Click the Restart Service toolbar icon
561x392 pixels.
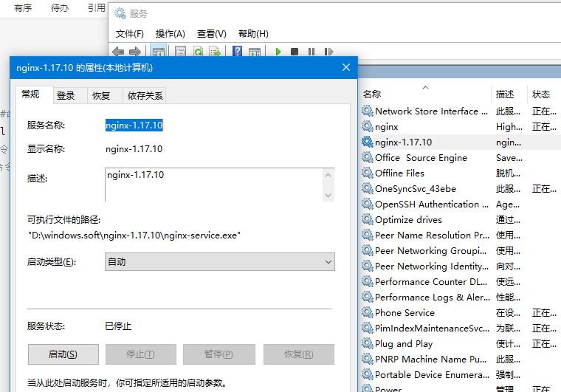pyautogui.click(x=328, y=52)
